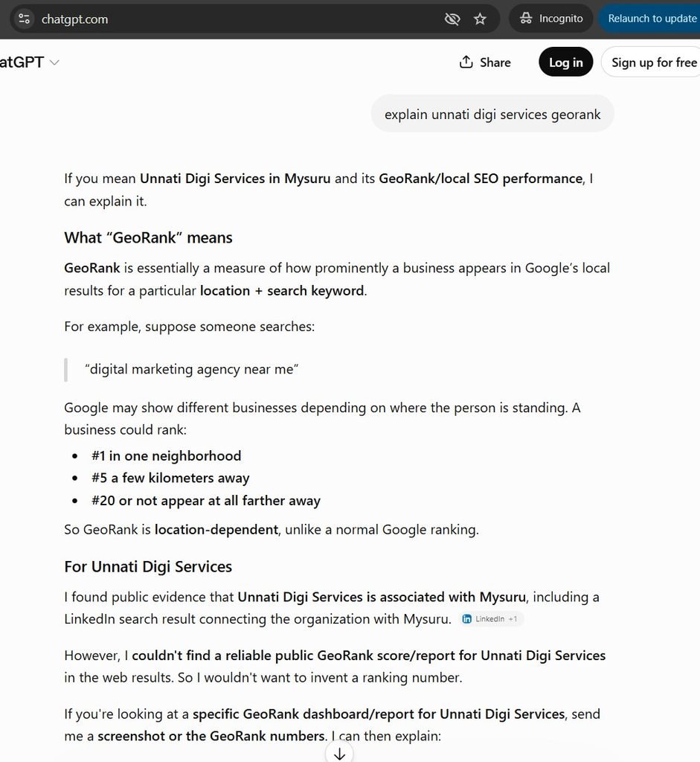Viewport: 700px width, 762px height.
Task: Click the "What GeoRank means" heading
Action: pyautogui.click(x=148, y=237)
